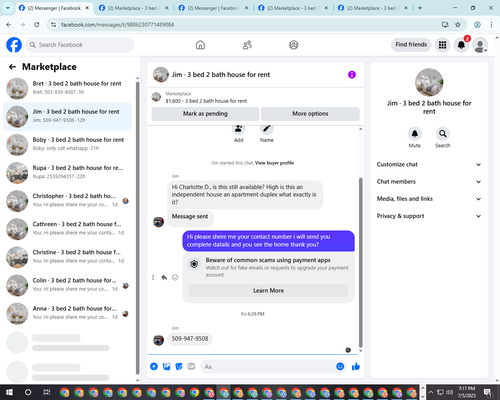Open Christopher's conversation in the list
500x400 pixels.
click(x=67, y=200)
